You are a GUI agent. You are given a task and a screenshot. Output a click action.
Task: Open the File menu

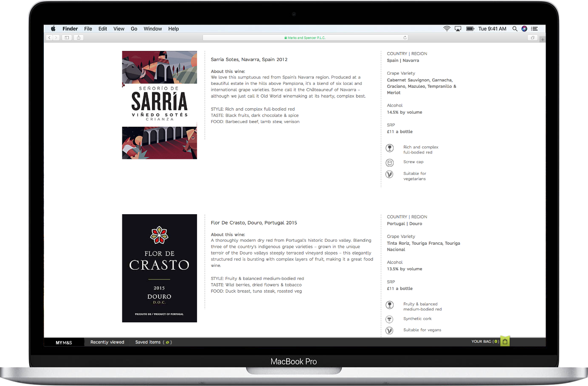coord(88,29)
